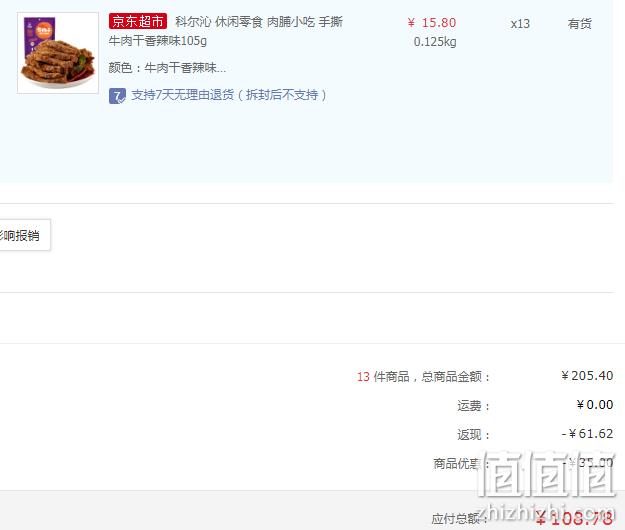This screenshot has width=625, height=530.
Task: Click the ¥15.80 unit price
Action: tap(432, 23)
